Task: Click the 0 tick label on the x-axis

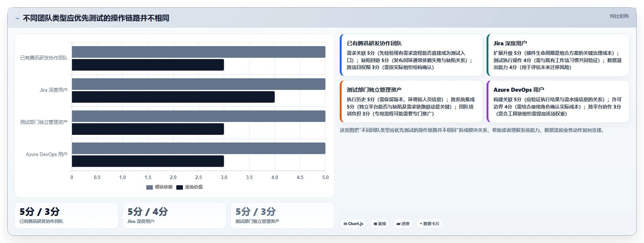Action: pyautogui.click(x=72, y=177)
